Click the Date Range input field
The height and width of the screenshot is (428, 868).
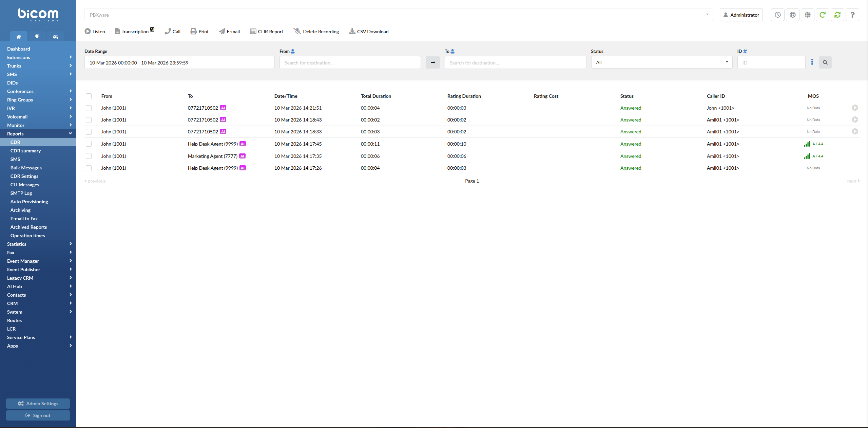click(x=179, y=62)
